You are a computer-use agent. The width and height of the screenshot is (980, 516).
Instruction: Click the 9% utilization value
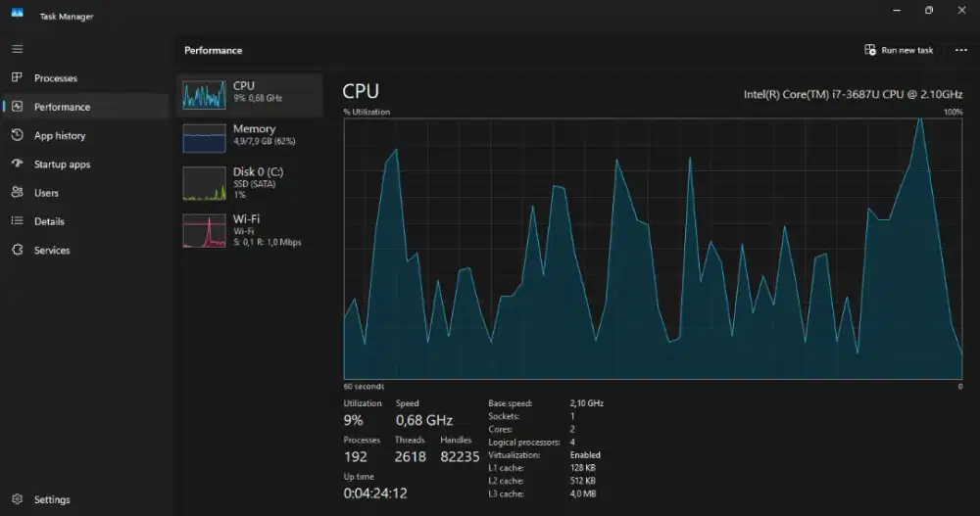(353, 420)
